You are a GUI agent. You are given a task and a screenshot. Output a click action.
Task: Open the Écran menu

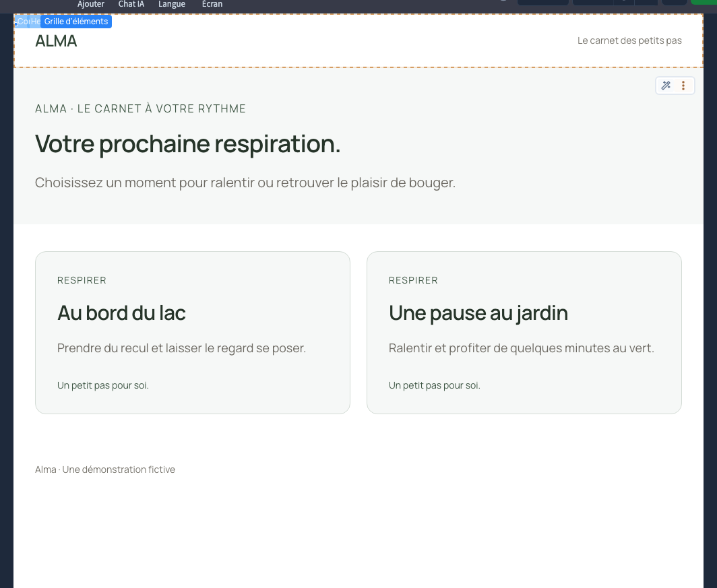(212, 4)
